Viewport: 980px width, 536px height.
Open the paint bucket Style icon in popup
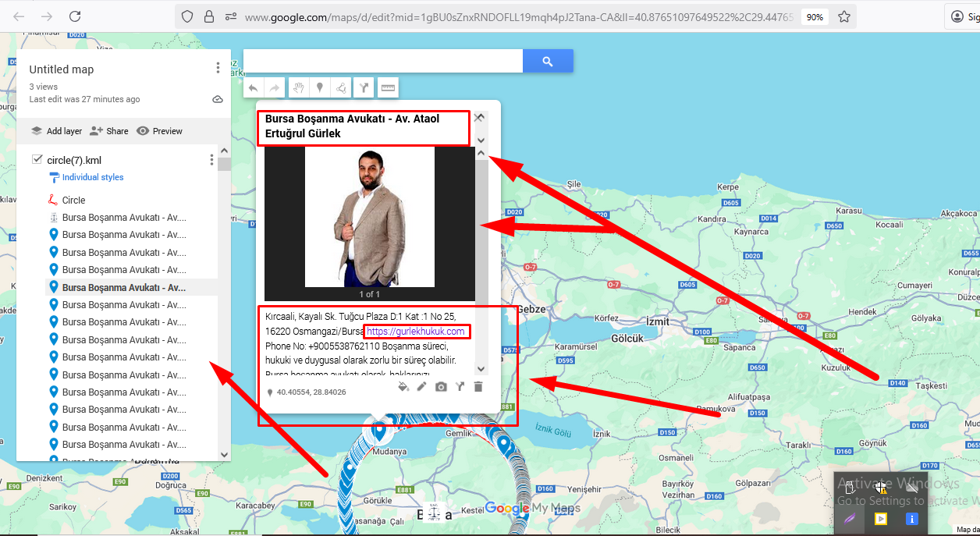(403, 386)
